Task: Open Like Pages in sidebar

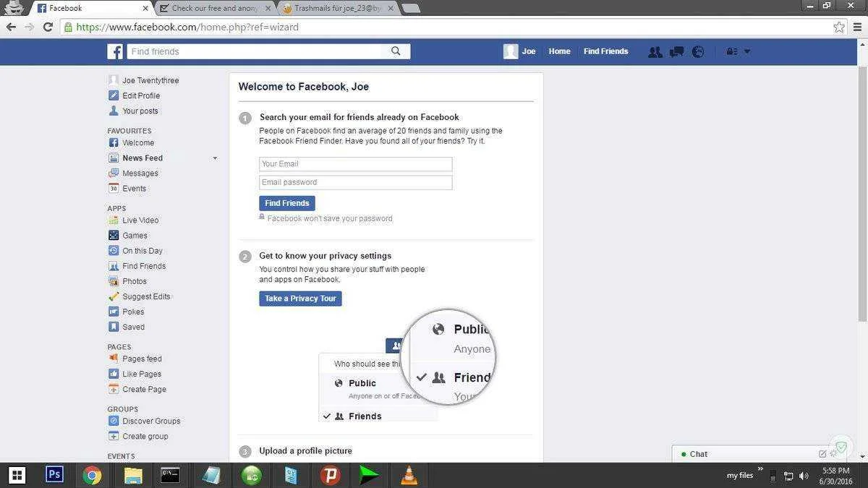Action: click(x=142, y=373)
